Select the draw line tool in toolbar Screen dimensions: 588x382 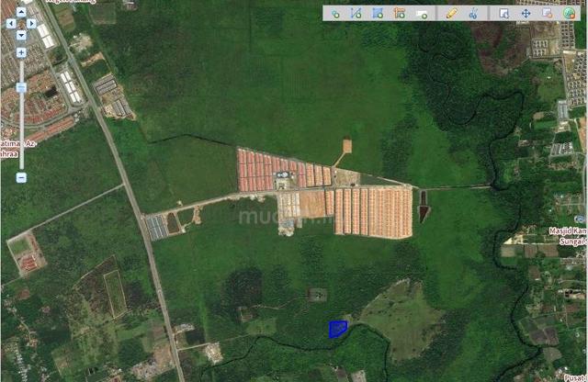tap(356, 14)
